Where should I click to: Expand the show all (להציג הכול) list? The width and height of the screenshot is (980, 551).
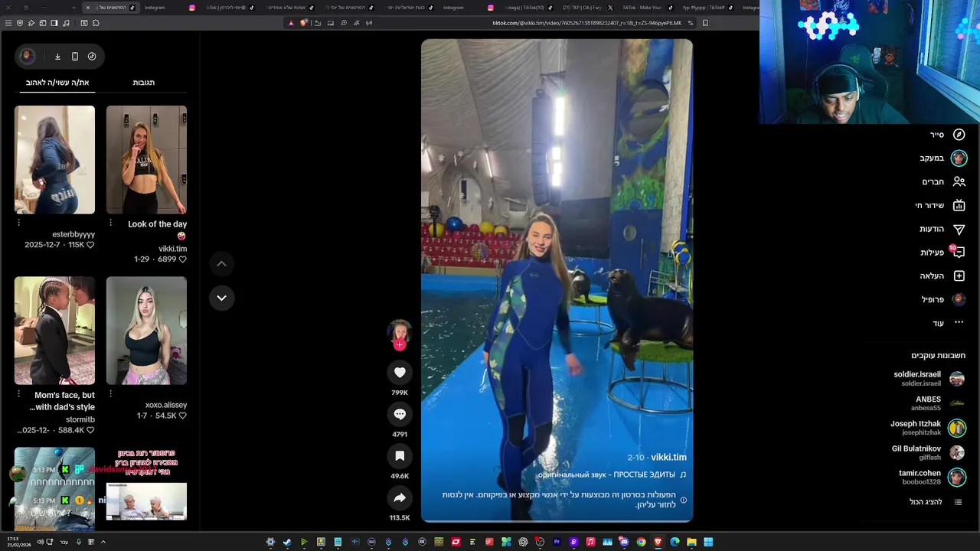[x=936, y=502]
